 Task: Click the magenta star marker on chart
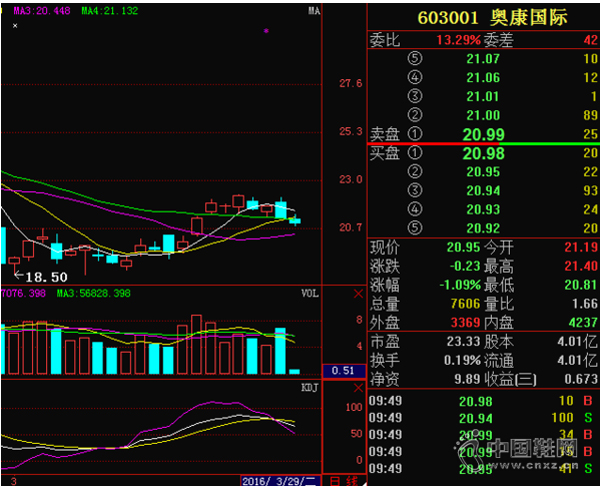pos(265,31)
